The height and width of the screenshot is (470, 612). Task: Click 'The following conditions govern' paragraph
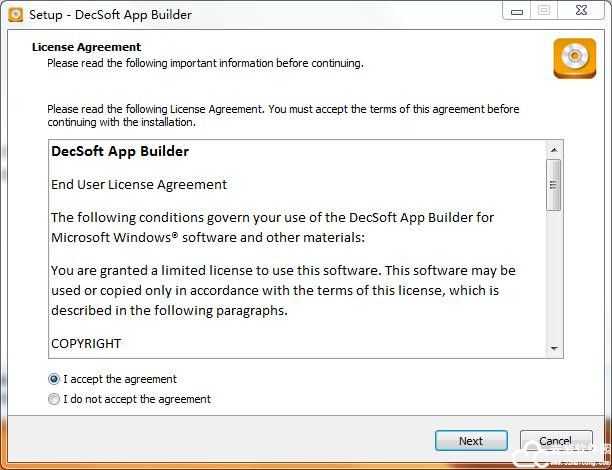tap(272, 227)
